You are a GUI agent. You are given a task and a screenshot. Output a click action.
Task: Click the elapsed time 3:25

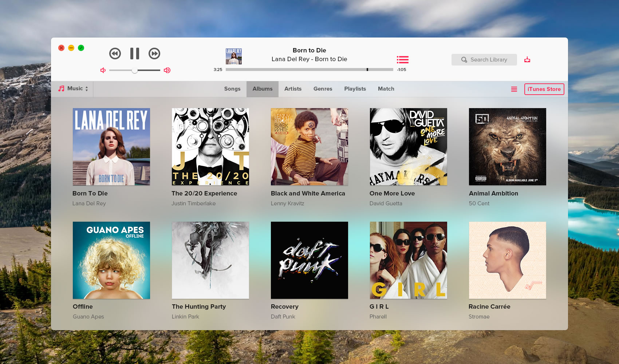coord(218,70)
